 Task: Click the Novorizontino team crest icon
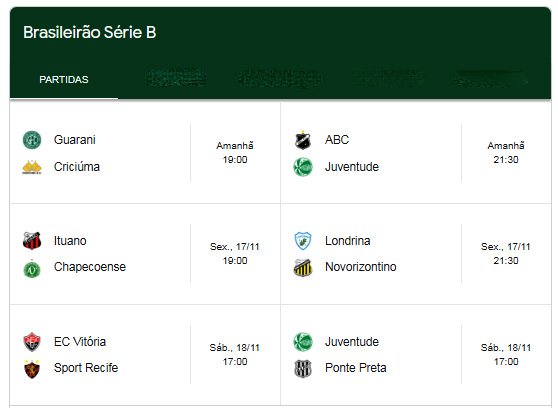coord(303,268)
